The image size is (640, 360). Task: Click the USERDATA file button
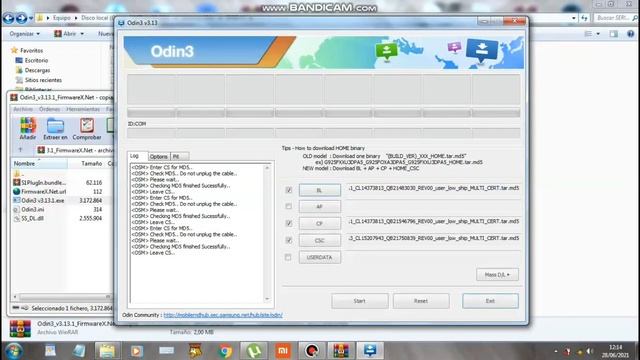tap(320, 258)
